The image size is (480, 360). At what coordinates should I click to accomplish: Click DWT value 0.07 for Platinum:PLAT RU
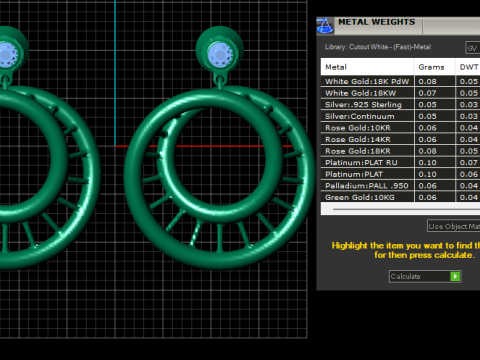469,163
